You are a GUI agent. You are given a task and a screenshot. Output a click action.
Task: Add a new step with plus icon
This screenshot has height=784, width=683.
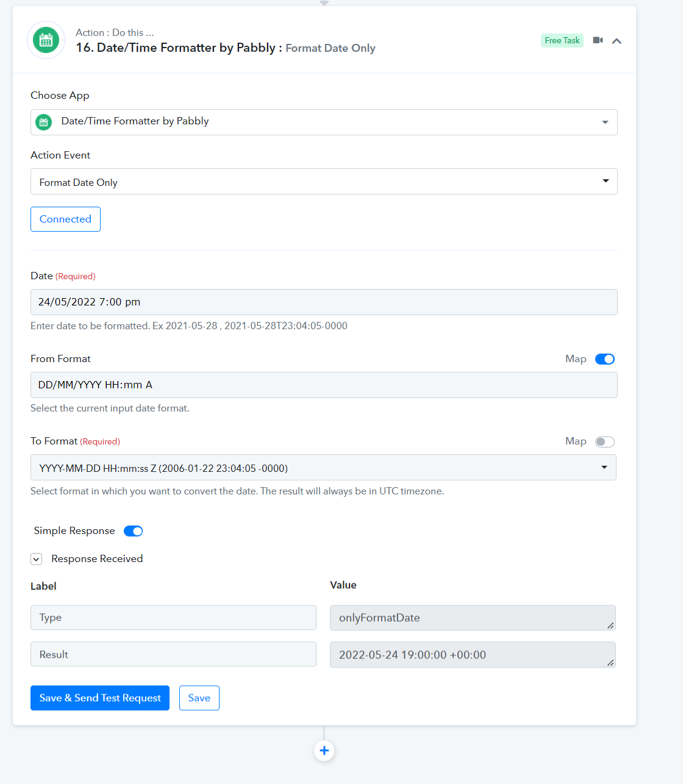tap(324, 750)
